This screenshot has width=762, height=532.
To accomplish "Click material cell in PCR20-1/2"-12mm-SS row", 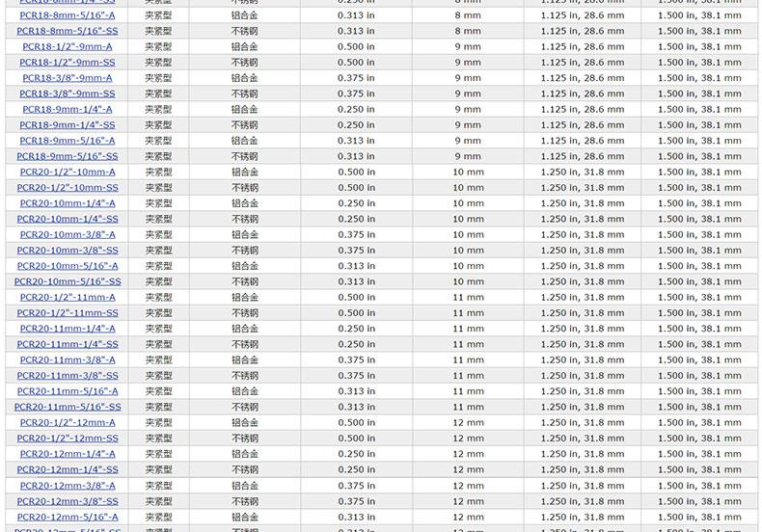I will (244, 439).
